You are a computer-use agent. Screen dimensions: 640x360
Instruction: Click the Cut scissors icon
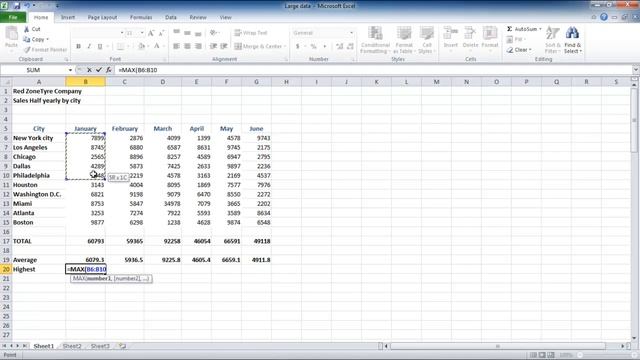27,29
